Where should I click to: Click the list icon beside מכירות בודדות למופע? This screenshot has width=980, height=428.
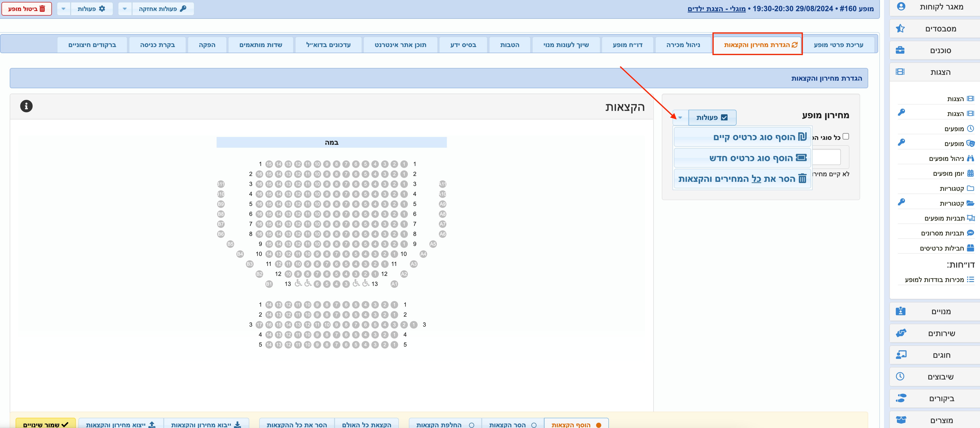(970, 280)
